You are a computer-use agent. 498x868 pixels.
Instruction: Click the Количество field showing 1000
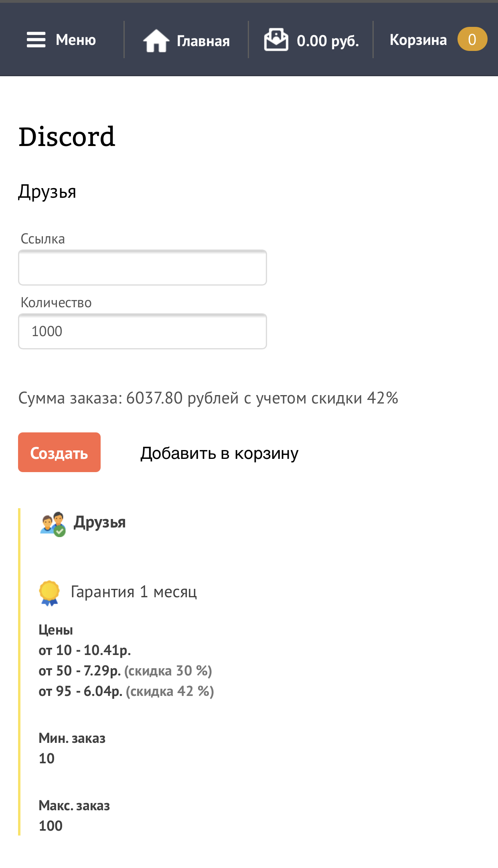click(142, 331)
